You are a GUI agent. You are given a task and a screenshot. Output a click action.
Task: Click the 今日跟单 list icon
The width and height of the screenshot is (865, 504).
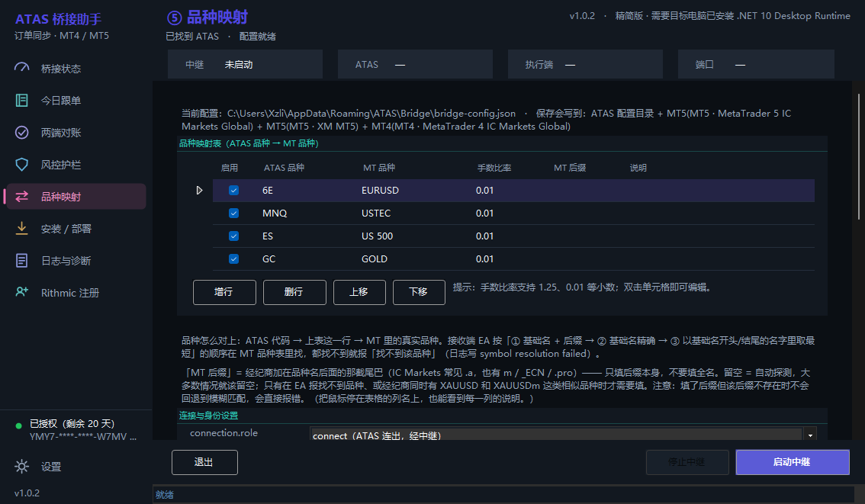(x=21, y=101)
